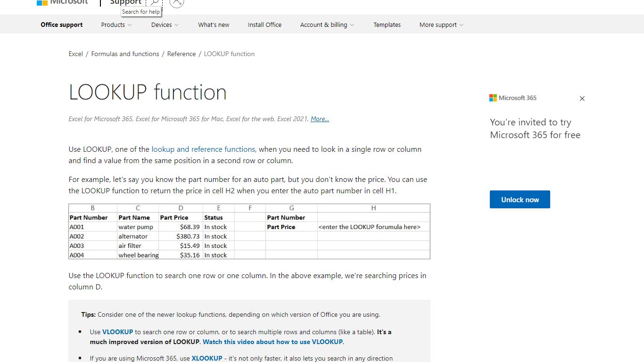Image resolution: width=644 pixels, height=362 pixels.
Task: Click the $380.73 price cell
Action: [181, 236]
